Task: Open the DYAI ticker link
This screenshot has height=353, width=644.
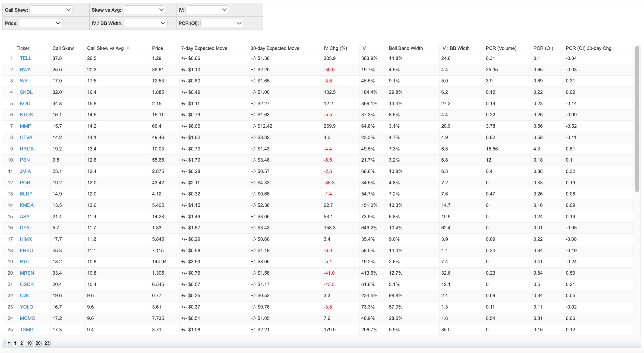Action: 25,228
